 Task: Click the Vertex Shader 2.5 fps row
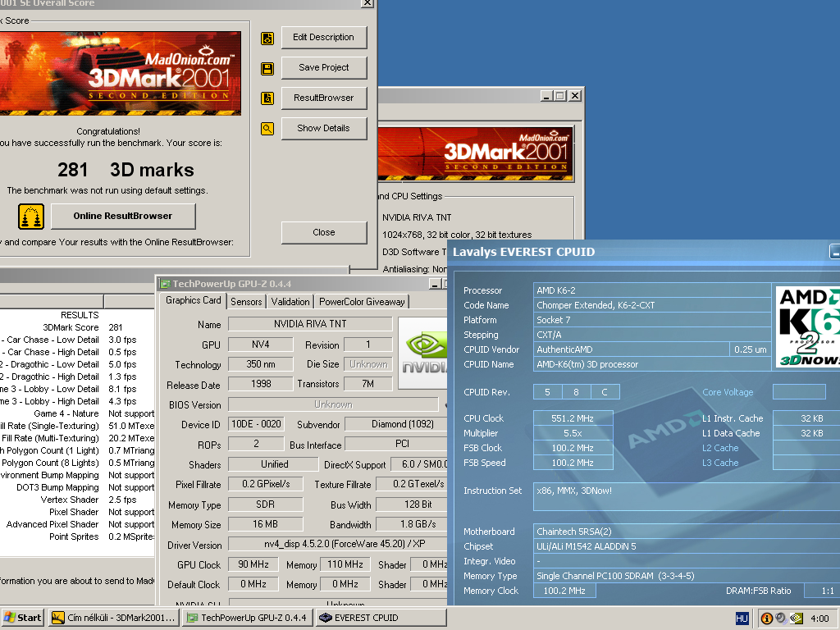(x=77, y=500)
